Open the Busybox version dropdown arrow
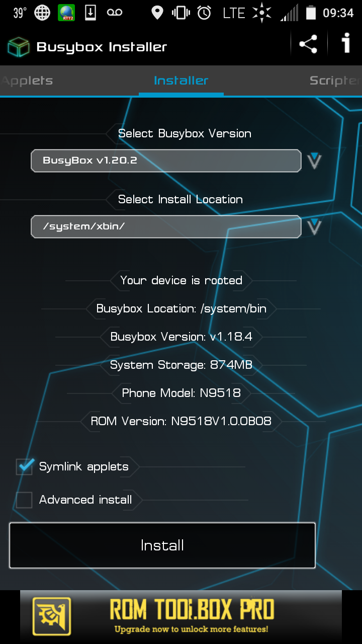The width and height of the screenshot is (362, 644). coord(314,161)
